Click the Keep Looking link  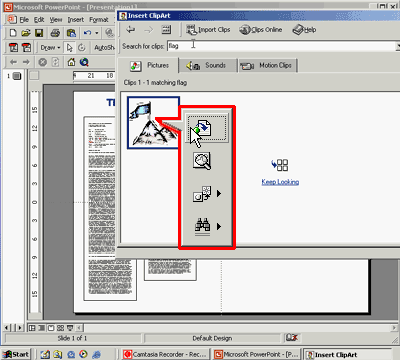(x=280, y=182)
